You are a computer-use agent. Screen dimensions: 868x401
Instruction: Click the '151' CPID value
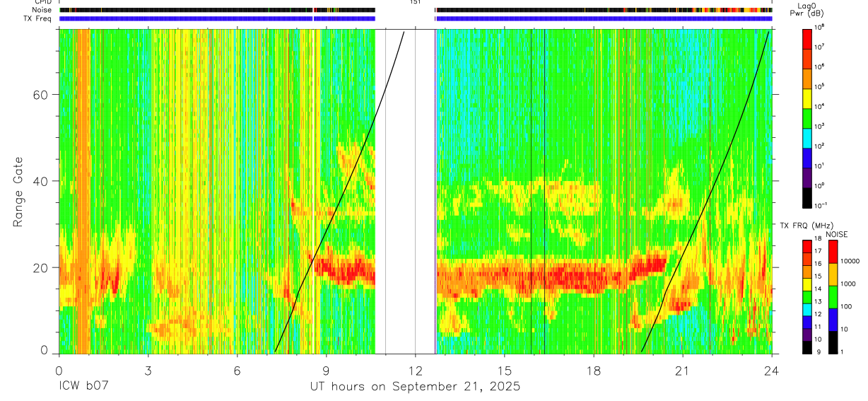415,2
